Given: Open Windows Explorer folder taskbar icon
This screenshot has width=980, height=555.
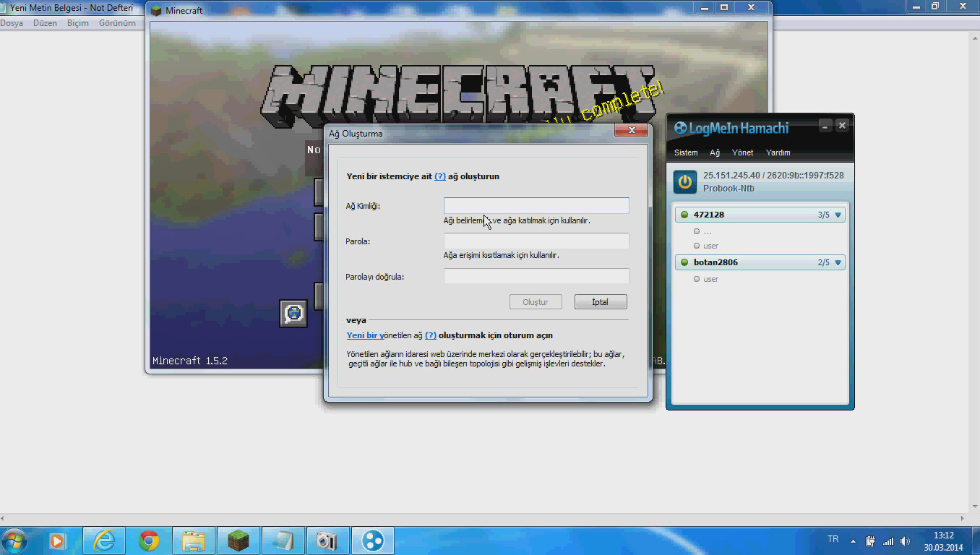Looking at the screenshot, I should (194, 541).
